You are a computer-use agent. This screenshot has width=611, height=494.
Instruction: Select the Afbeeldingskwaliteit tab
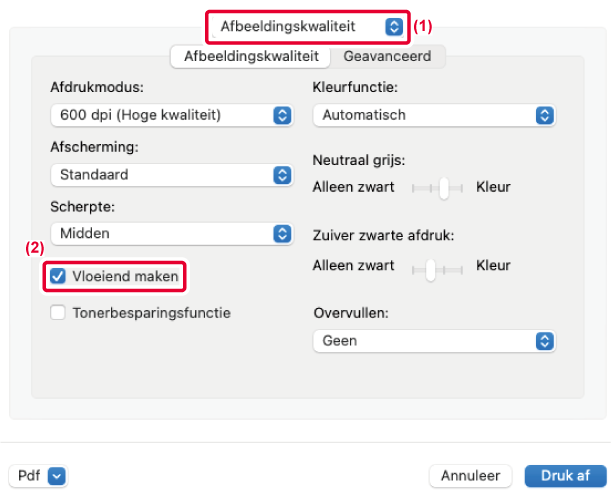[x=251, y=56]
